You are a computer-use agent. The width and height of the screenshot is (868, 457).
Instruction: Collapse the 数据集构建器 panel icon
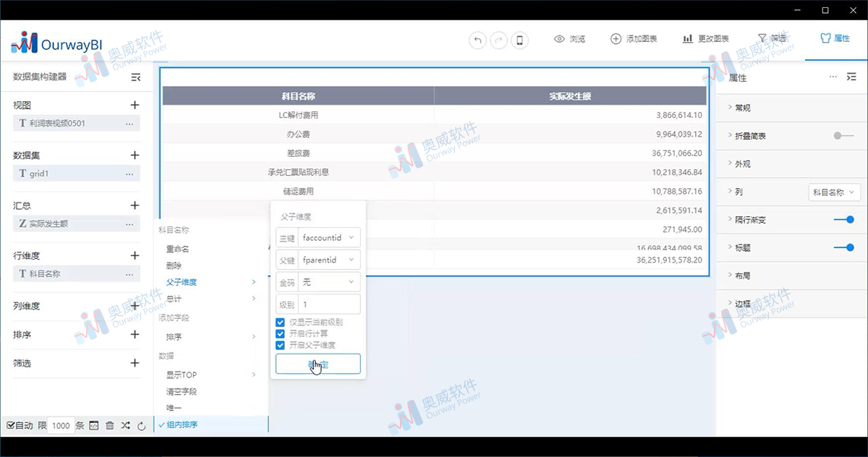(135, 77)
